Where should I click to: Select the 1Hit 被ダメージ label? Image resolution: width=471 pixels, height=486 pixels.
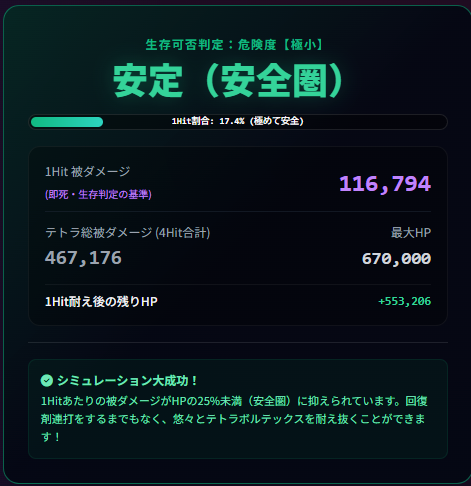pos(88,172)
